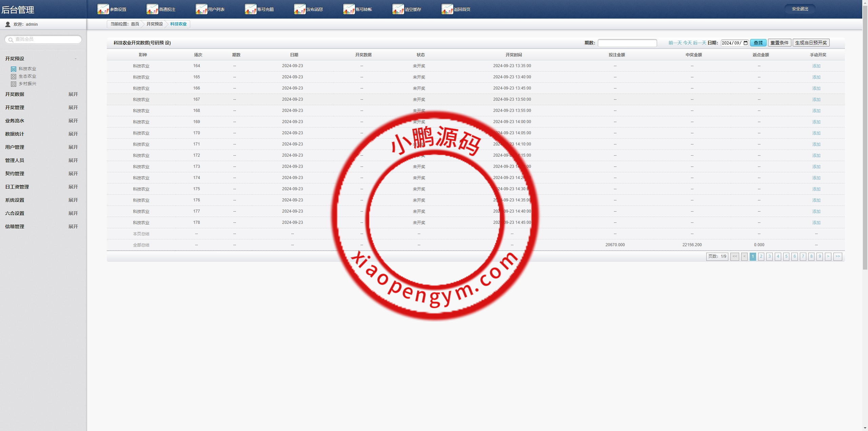Open the date picker calendar control
The height and width of the screenshot is (431, 868).
coord(746,43)
